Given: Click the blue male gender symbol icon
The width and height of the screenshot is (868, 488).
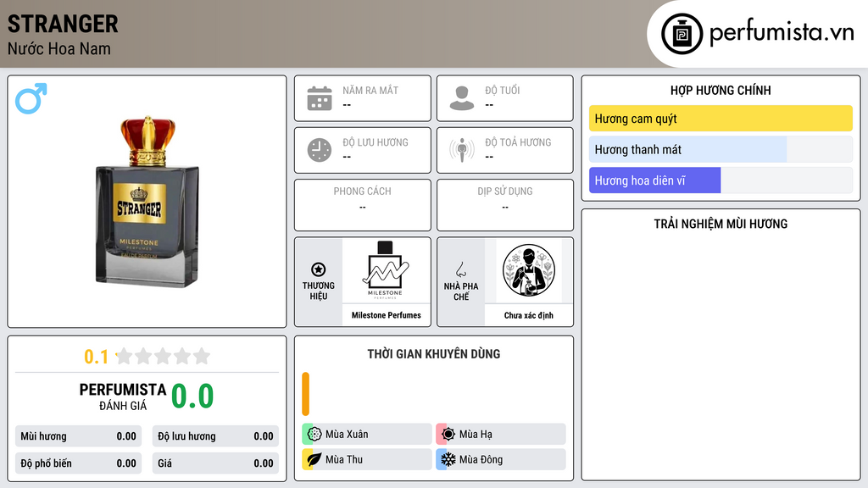Looking at the screenshot, I should (31, 98).
